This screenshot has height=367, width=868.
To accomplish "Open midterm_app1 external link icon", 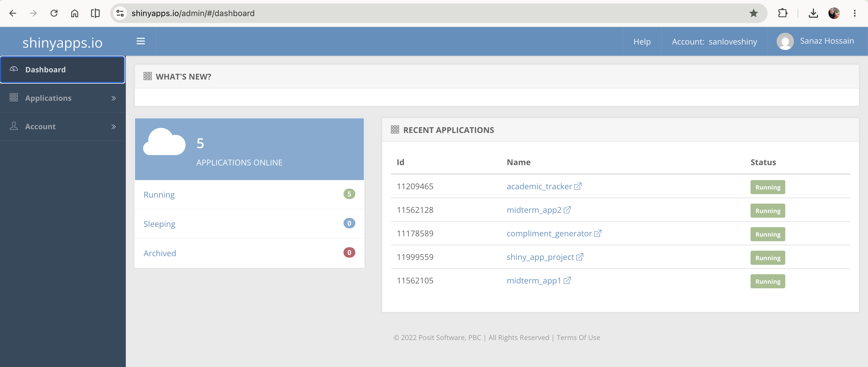I will pos(567,280).
